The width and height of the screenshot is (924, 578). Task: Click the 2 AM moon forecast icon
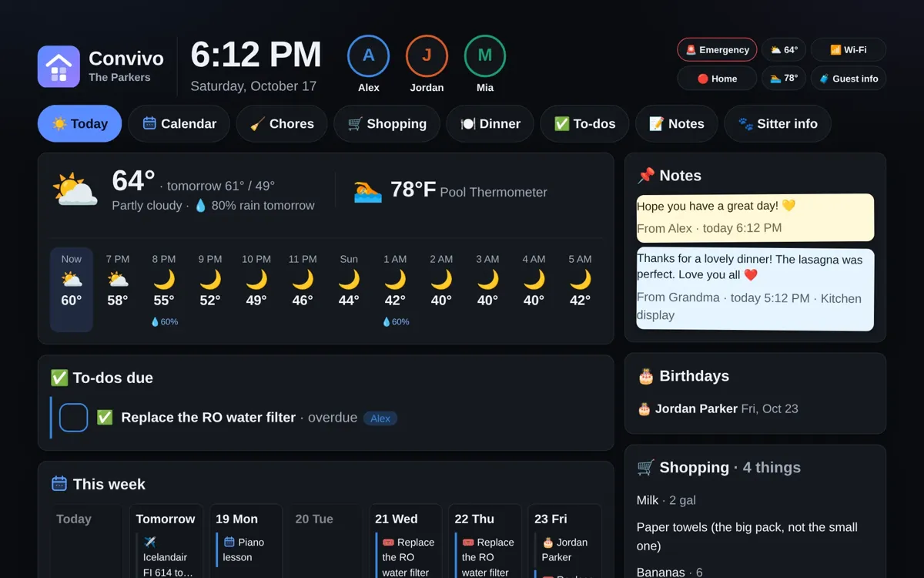pyautogui.click(x=441, y=279)
